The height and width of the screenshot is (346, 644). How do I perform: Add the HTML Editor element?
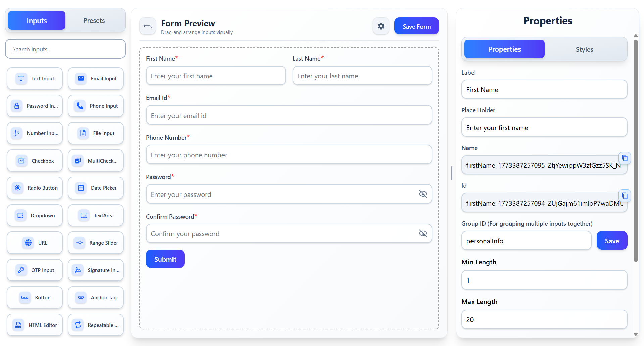pyautogui.click(x=35, y=325)
